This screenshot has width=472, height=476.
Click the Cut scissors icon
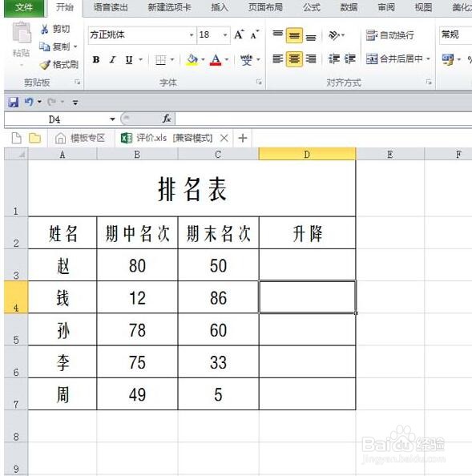[x=45, y=29]
